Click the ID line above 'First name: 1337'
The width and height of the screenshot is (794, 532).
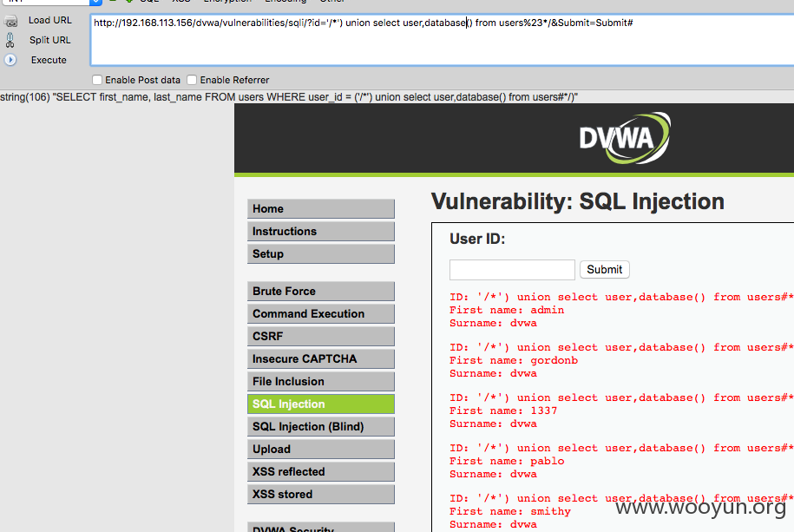[622, 397]
